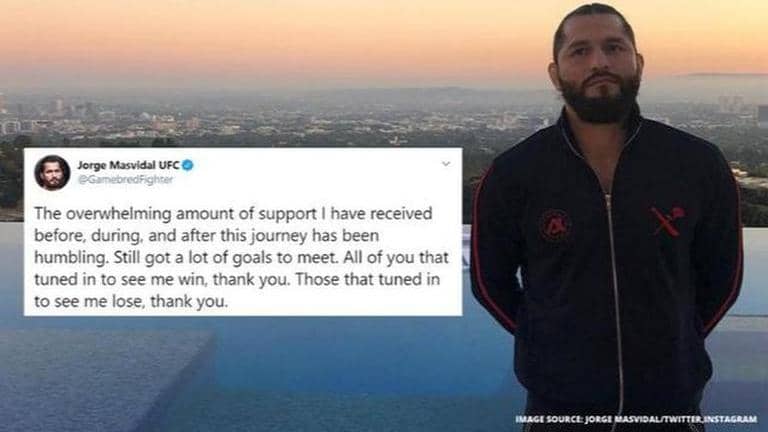Open the tweet options chevron dropdown
Viewport: 768px width, 432px height.
click(x=446, y=164)
